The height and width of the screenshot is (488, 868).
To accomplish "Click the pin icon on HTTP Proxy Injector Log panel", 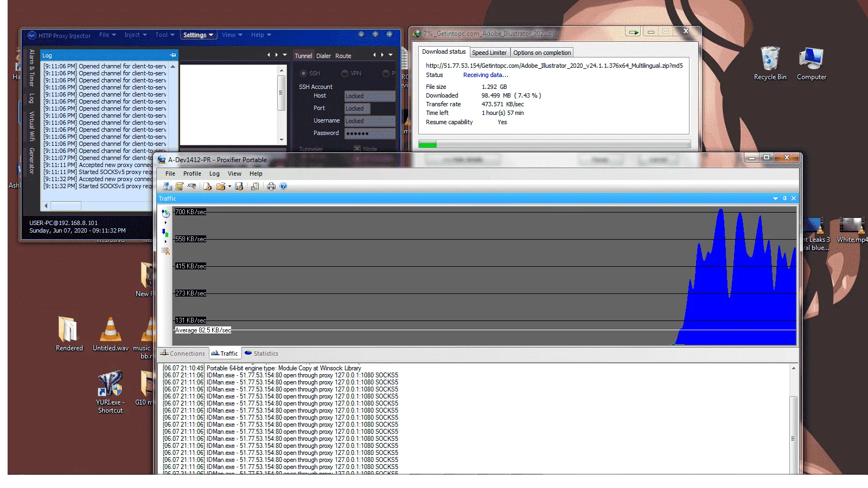I will click(173, 55).
